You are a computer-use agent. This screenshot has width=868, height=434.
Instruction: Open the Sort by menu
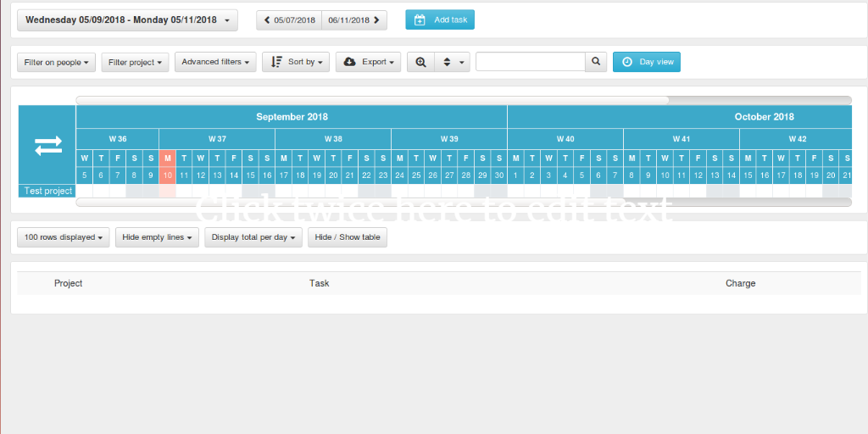(x=296, y=62)
